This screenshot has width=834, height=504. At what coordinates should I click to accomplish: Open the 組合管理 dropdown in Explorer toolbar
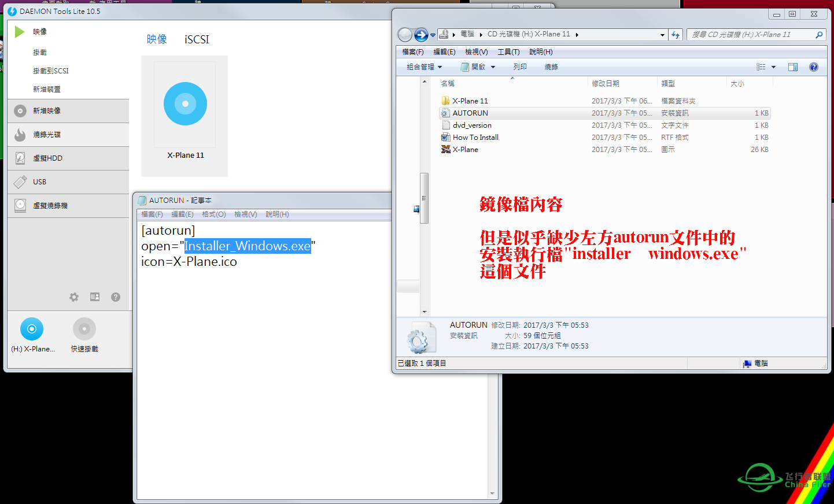point(424,67)
